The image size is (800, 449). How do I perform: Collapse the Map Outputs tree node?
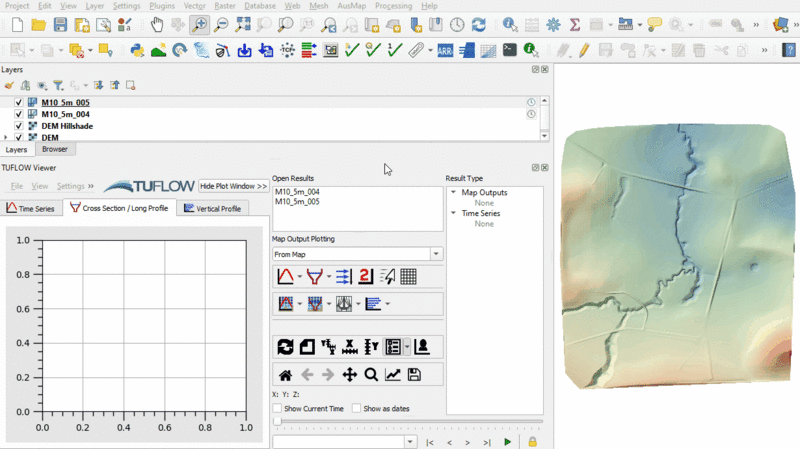point(453,193)
